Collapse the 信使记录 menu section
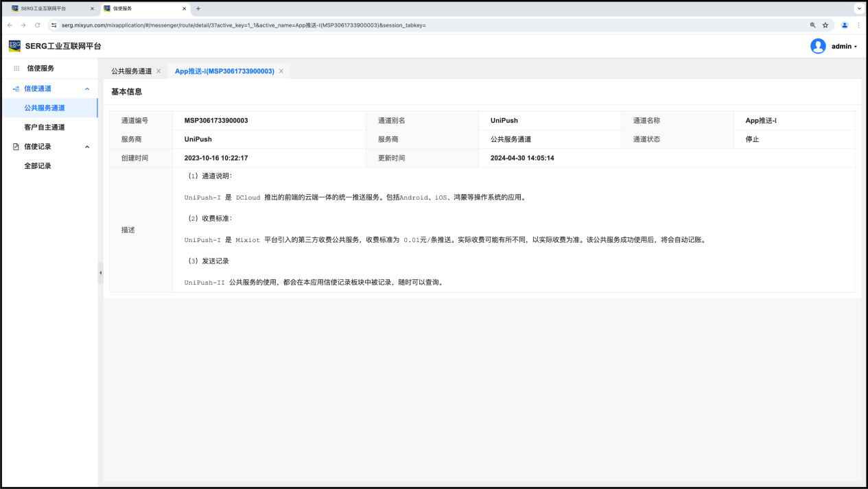The image size is (868, 489). click(87, 147)
